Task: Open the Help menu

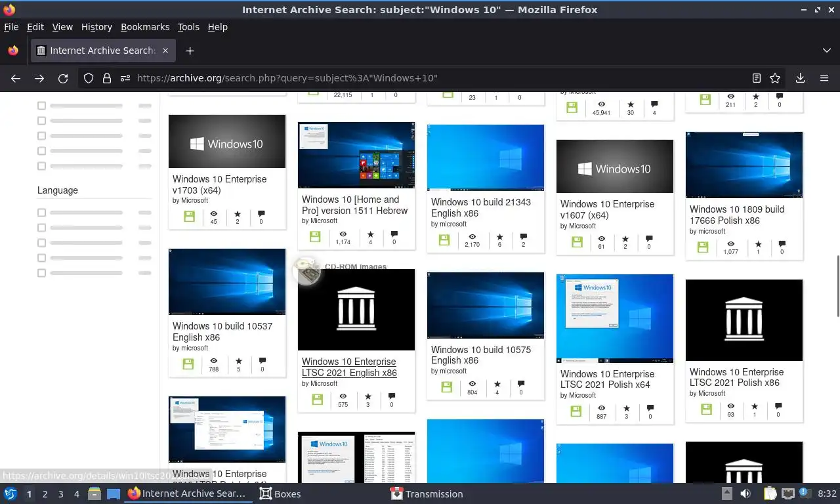Action: (218, 27)
